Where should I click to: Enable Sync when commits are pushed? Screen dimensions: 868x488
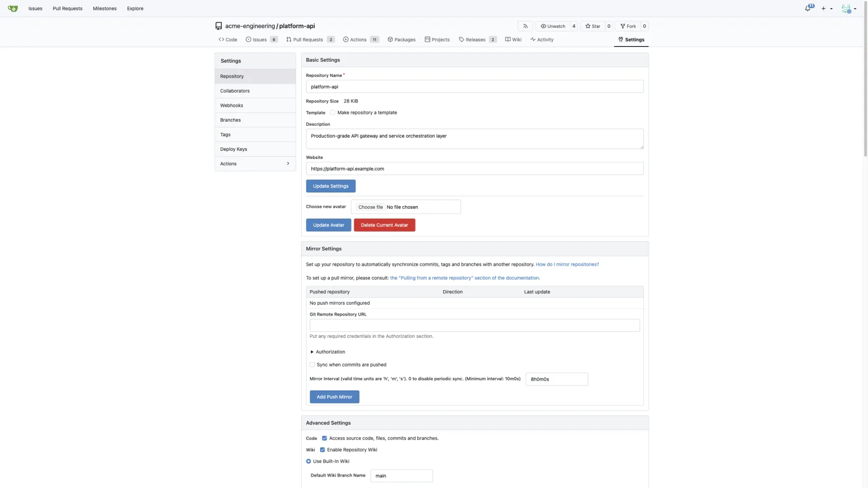(312, 365)
